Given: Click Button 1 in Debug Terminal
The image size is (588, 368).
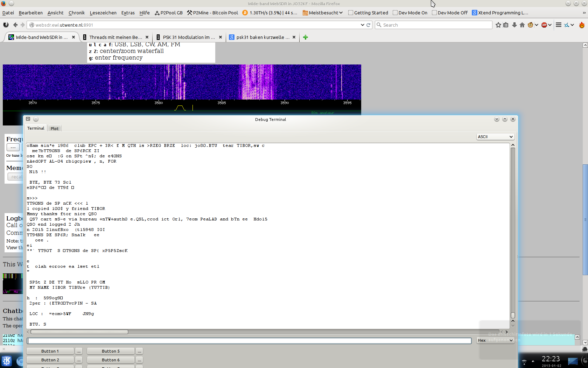Looking at the screenshot, I should 50,351.
